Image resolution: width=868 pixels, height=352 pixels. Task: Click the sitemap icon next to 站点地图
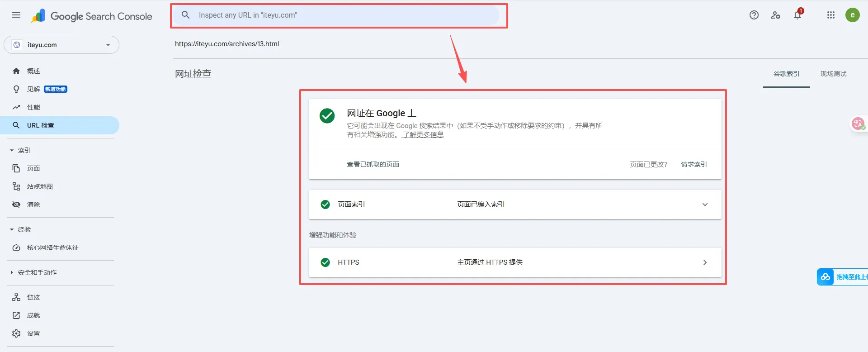(x=16, y=186)
